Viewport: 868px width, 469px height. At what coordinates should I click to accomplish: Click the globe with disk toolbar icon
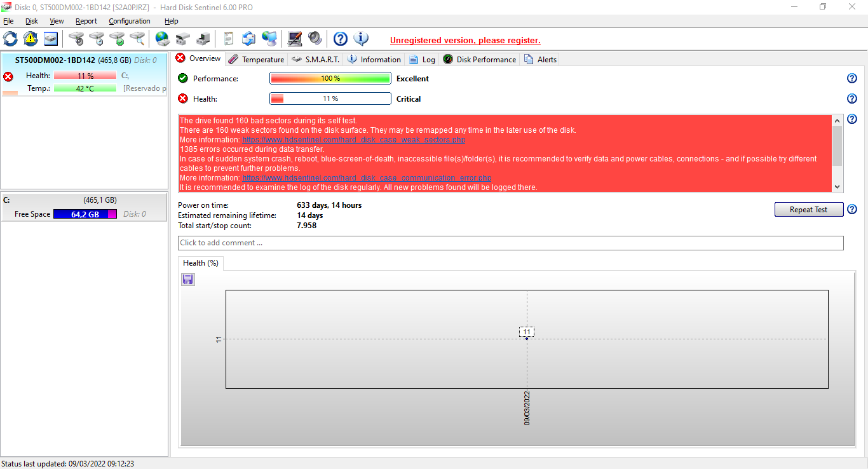tap(163, 39)
